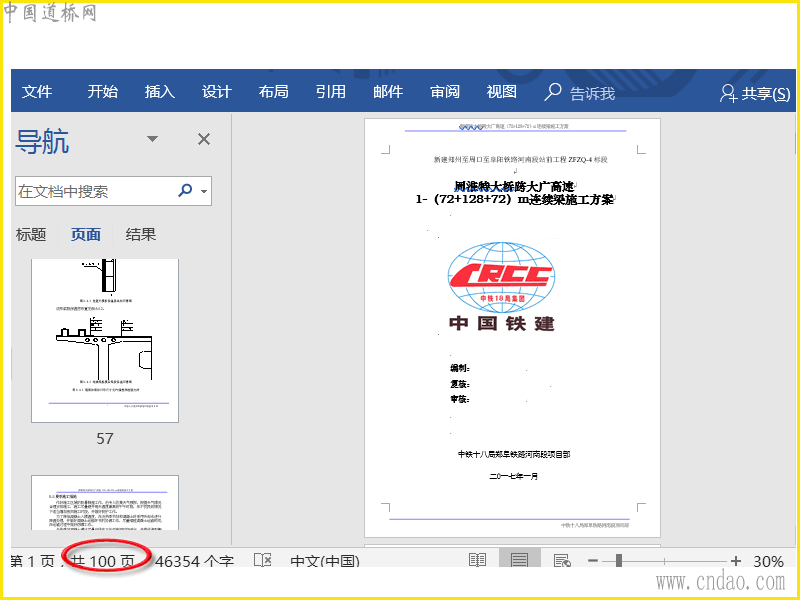Select the 页面 navigation tab
The height and width of the screenshot is (600, 800).
pos(85,234)
